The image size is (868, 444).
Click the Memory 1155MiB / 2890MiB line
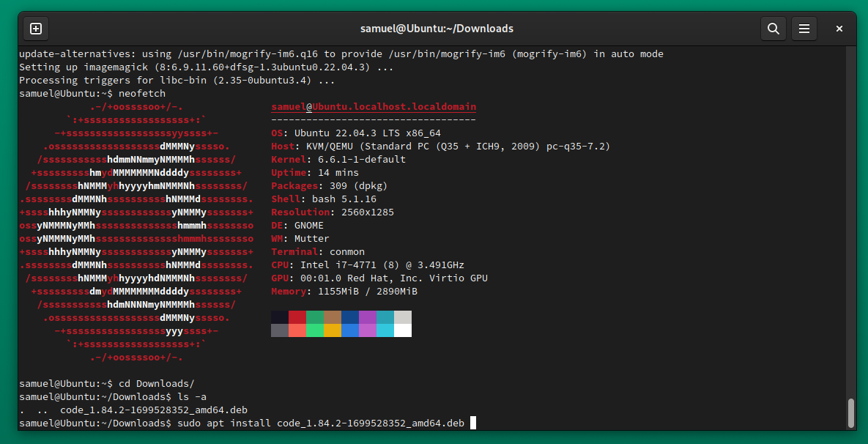click(x=344, y=291)
